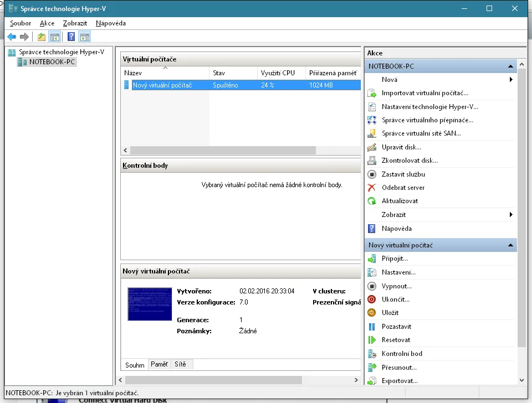Sort by the Stav column header
The width and height of the screenshot is (532, 403).
click(x=233, y=73)
